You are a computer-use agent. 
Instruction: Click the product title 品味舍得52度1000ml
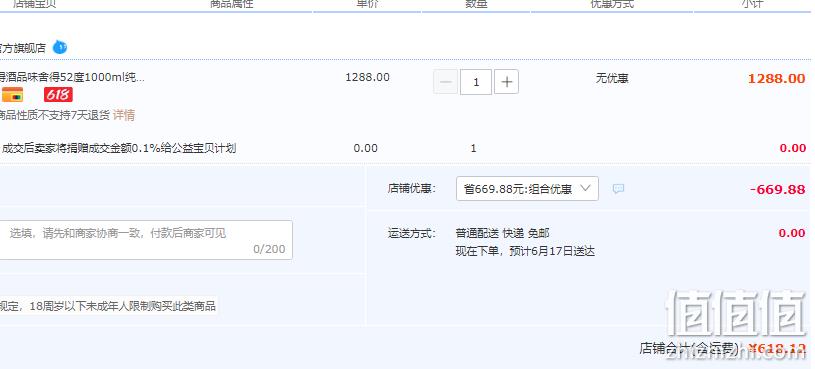pyautogui.click(x=72, y=78)
